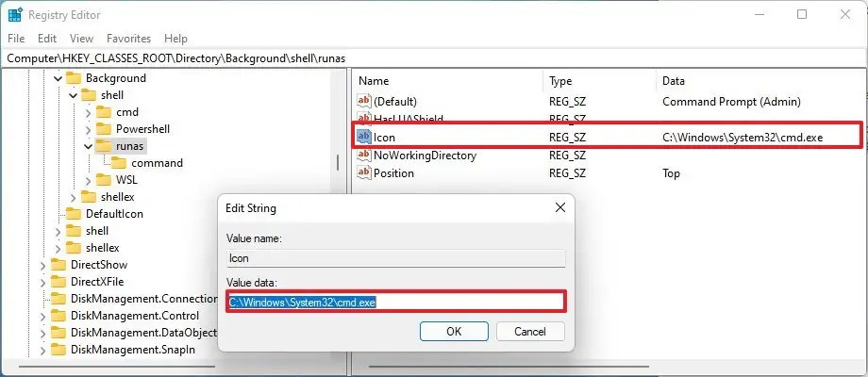The height and width of the screenshot is (377, 868).
Task: Maximize the Registry Editor window
Action: pyautogui.click(x=802, y=15)
